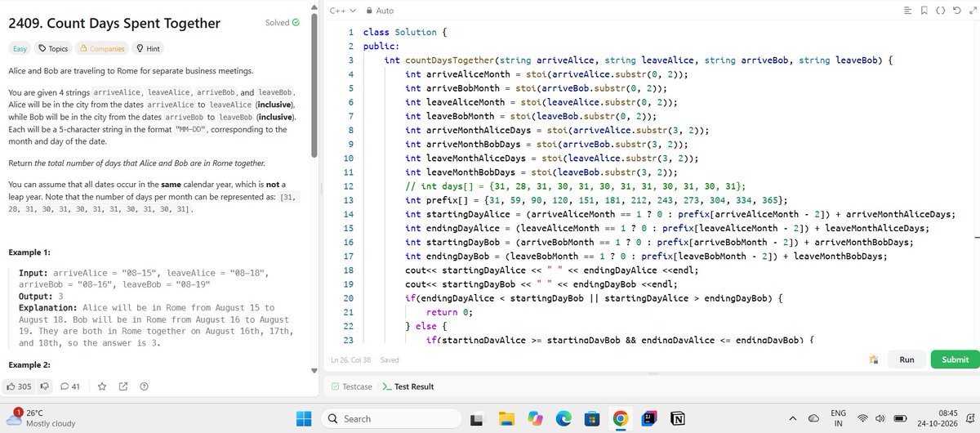Viewport: 980px width, 433px height.
Task: Open the Companies tag
Action: click(x=101, y=48)
